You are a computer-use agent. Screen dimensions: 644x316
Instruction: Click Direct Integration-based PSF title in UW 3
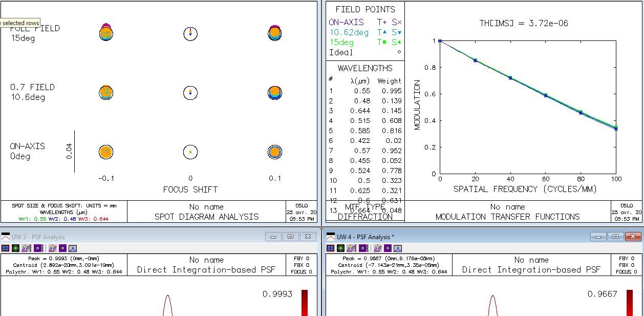pyautogui.click(x=206, y=269)
